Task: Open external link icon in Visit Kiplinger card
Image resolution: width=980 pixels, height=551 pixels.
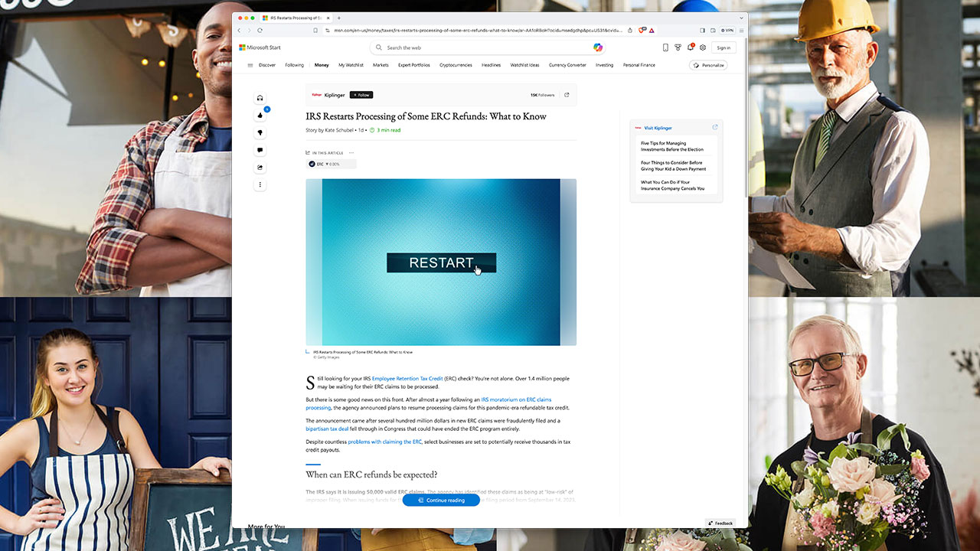Action: (715, 127)
